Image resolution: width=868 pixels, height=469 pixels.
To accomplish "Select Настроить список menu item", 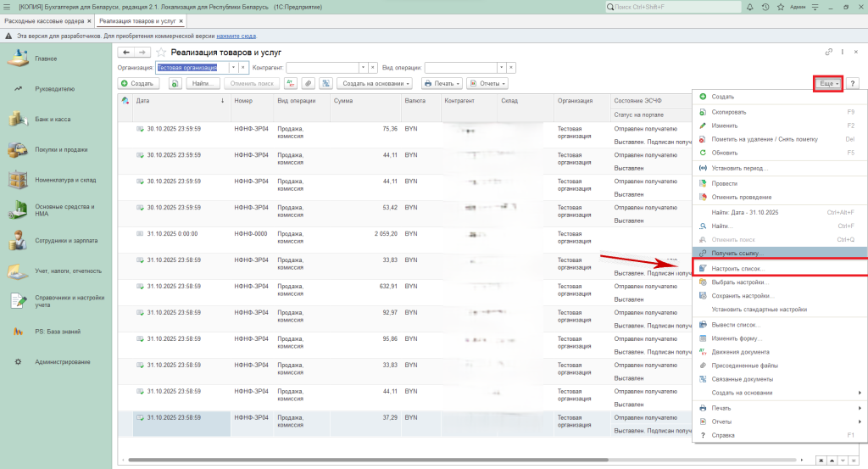I will tap(738, 268).
